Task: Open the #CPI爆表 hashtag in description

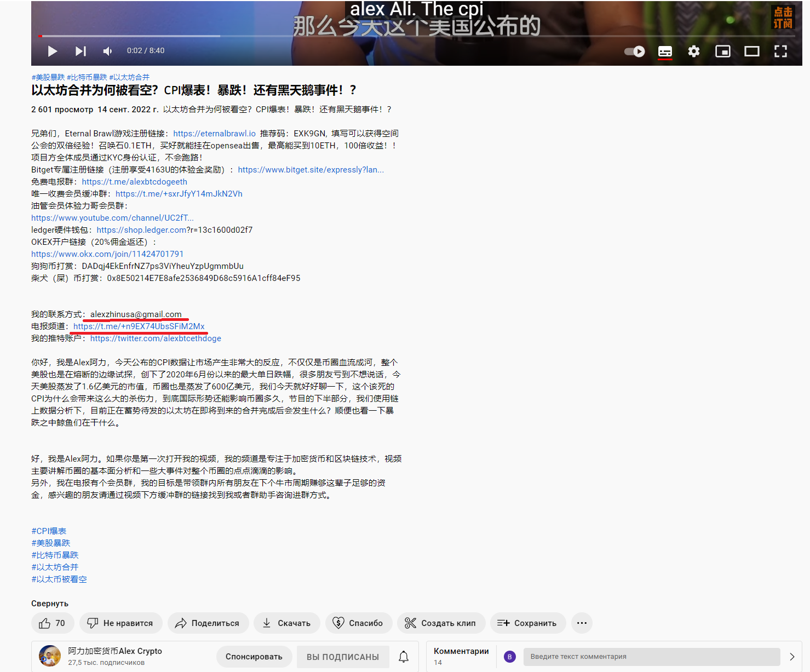Action: (x=49, y=531)
